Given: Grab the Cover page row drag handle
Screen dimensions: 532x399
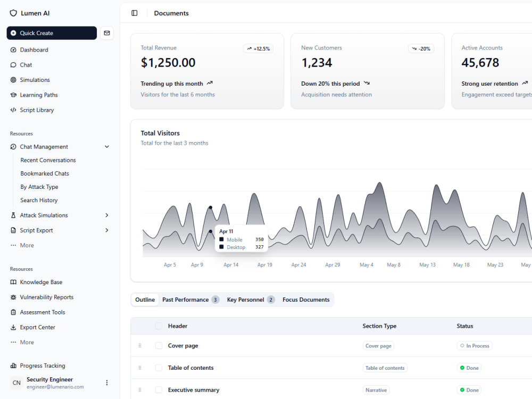Looking at the screenshot, I should tap(140, 346).
